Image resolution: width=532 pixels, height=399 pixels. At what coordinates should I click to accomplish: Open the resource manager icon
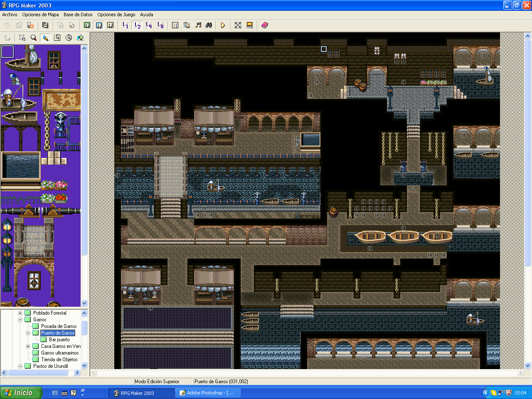(187, 25)
